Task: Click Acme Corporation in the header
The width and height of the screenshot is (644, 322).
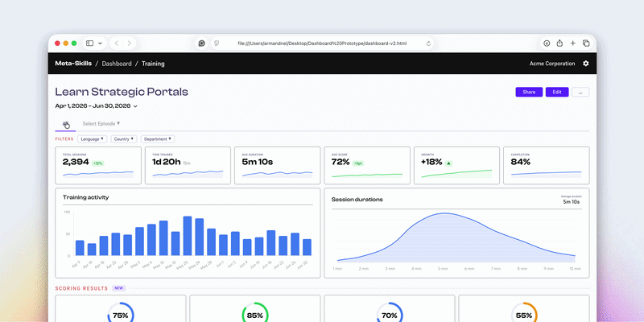Action: 552,64
